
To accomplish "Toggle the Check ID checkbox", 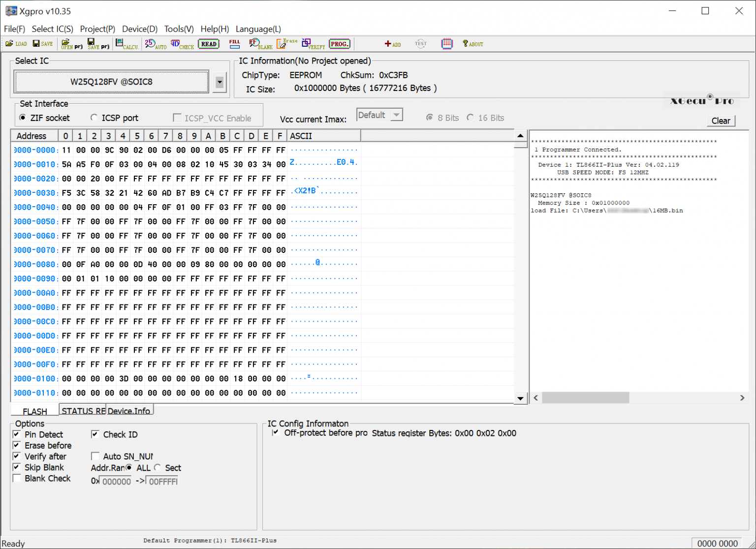I will pyautogui.click(x=95, y=434).
